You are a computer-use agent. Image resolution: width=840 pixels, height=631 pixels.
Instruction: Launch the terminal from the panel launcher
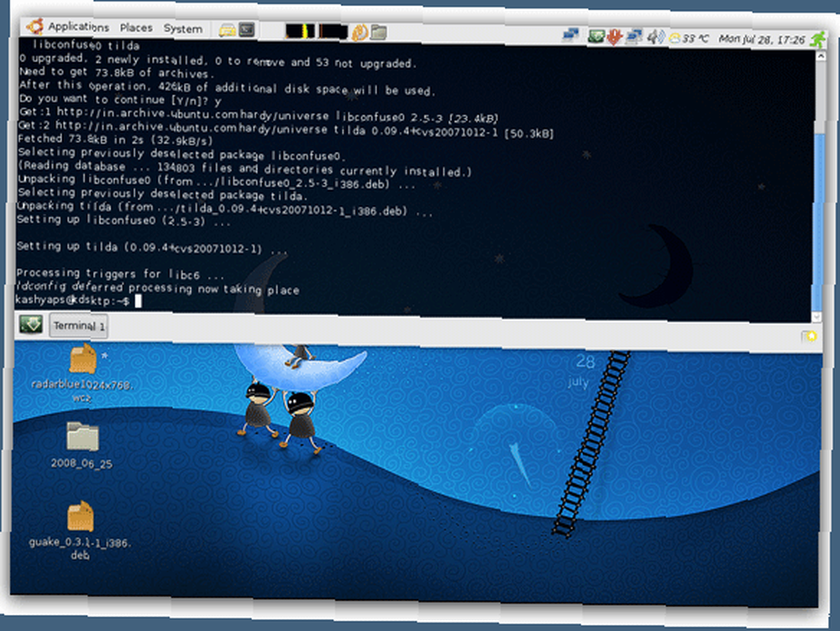point(246,30)
